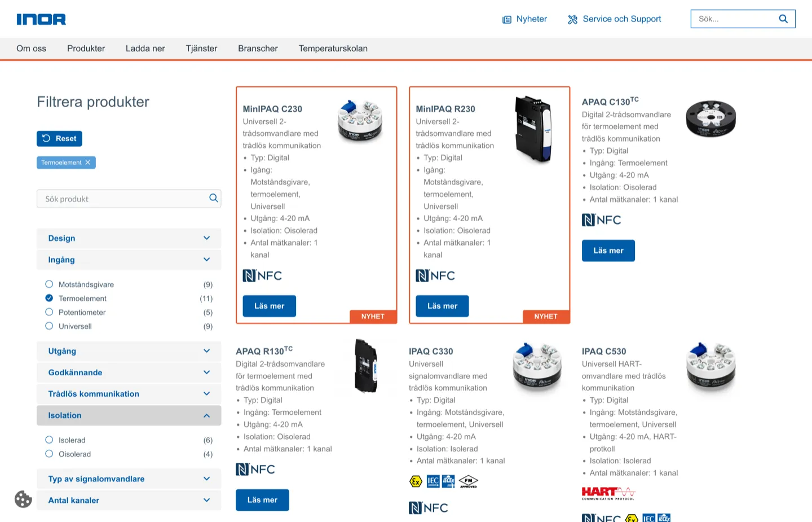Open the Ladda ner menu
The width and height of the screenshot is (812, 522).
pyautogui.click(x=145, y=49)
